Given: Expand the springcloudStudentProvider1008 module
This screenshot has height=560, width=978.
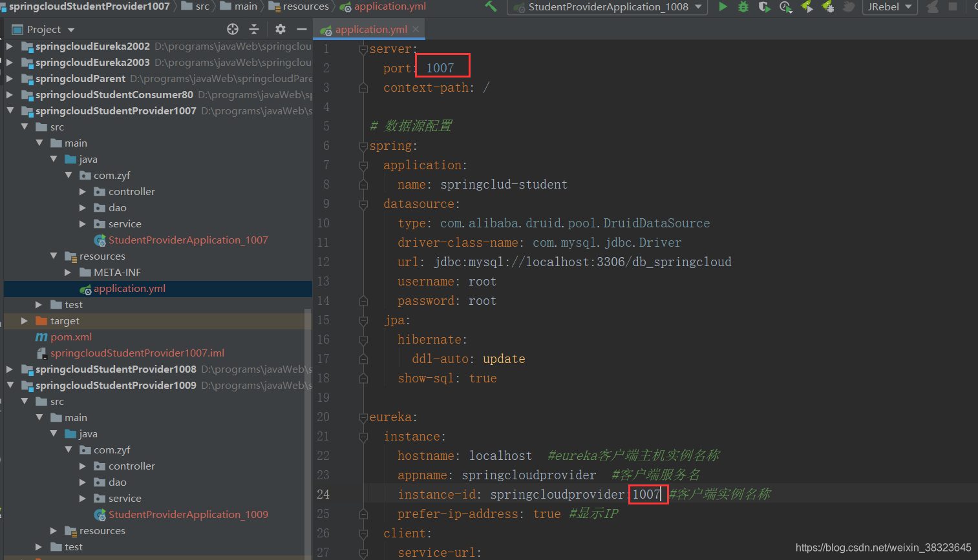Looking at the screenshot, I should coord(10,369).
